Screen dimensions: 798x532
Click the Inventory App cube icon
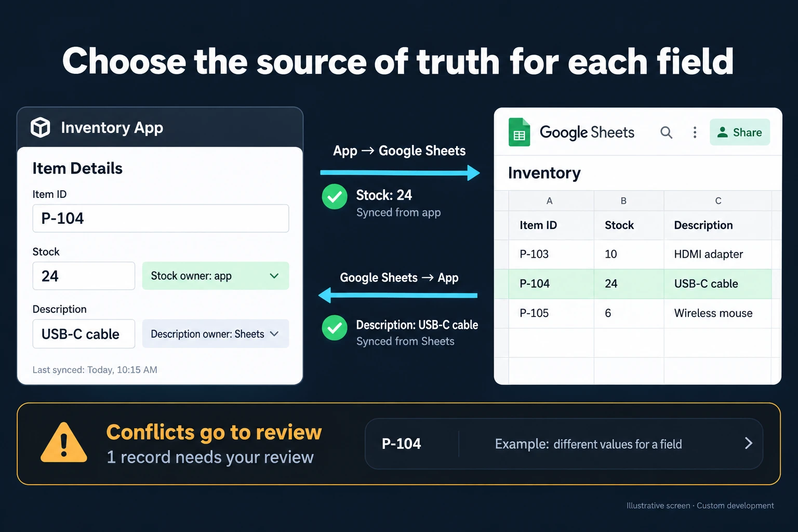(41, 127)
